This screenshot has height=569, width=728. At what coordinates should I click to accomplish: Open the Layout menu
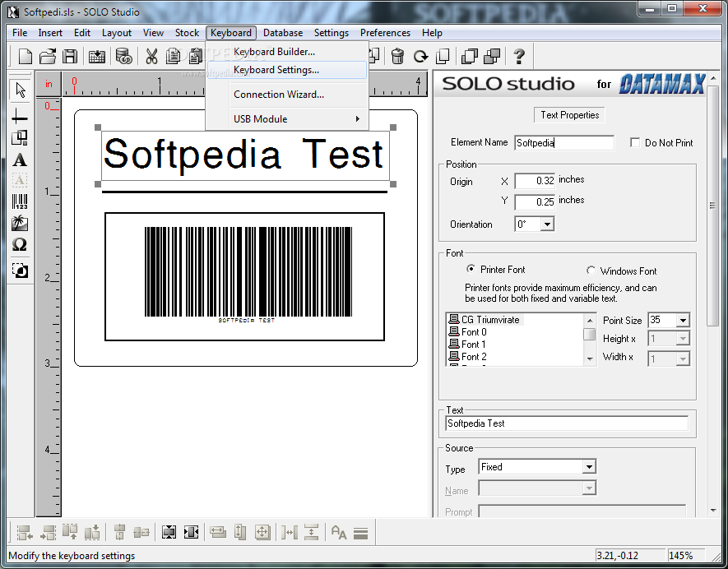click(117, 33)
